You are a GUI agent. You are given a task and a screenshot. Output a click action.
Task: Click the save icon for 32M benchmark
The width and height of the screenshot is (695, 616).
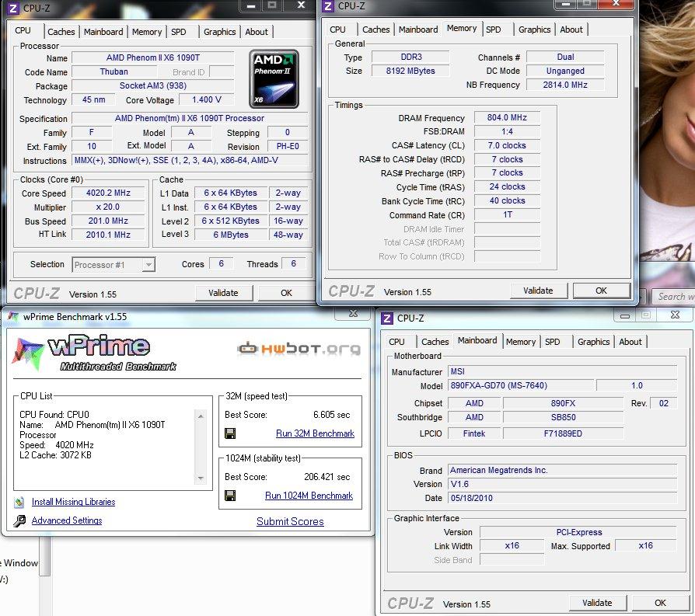point(230,433)
